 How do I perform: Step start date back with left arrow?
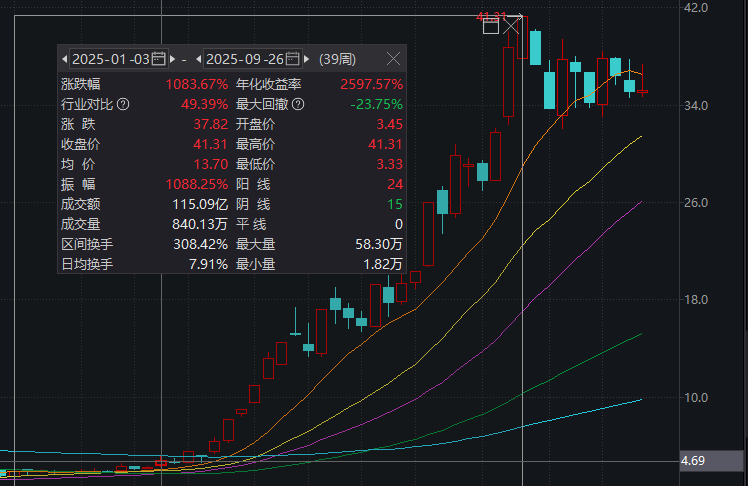point(65,59)
